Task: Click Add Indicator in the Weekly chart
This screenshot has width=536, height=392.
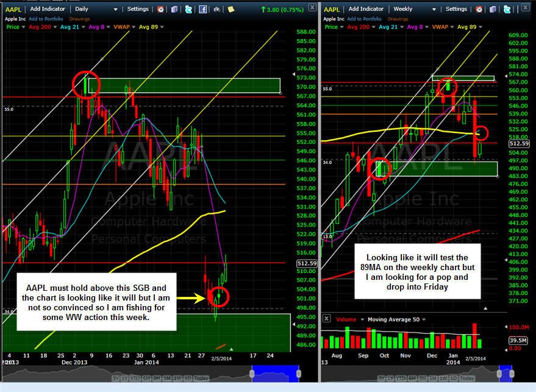Action: click(x=366, y=9)
